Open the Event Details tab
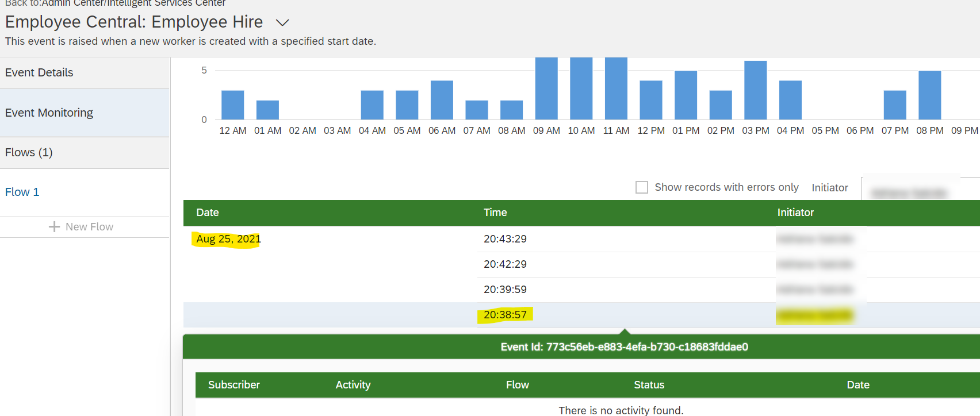The height and width of the screenshot is (416, 980). coord(85,73)
